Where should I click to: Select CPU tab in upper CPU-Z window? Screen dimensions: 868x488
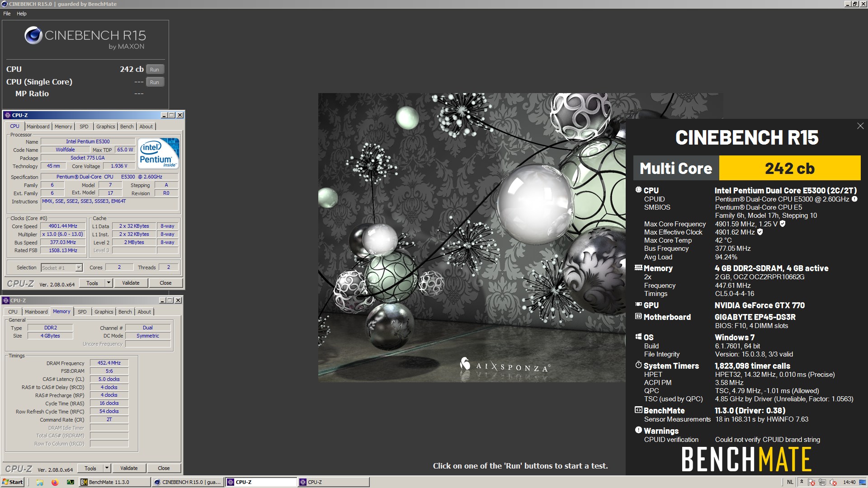tap(15, 126)
